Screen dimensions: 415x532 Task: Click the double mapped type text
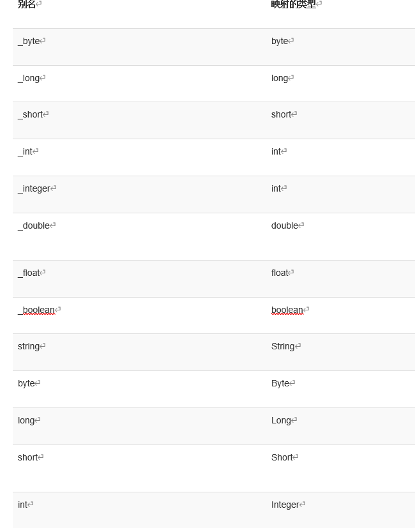pos(285,225)
